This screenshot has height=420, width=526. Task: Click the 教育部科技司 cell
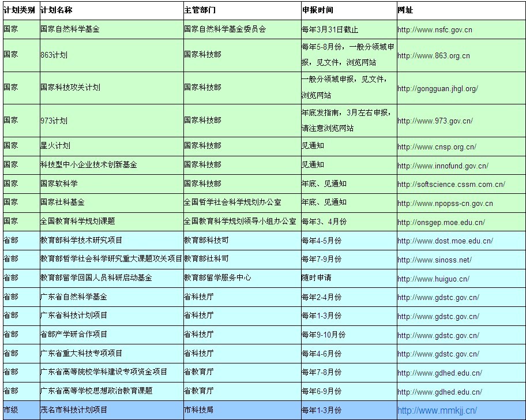tap(242, 240)
